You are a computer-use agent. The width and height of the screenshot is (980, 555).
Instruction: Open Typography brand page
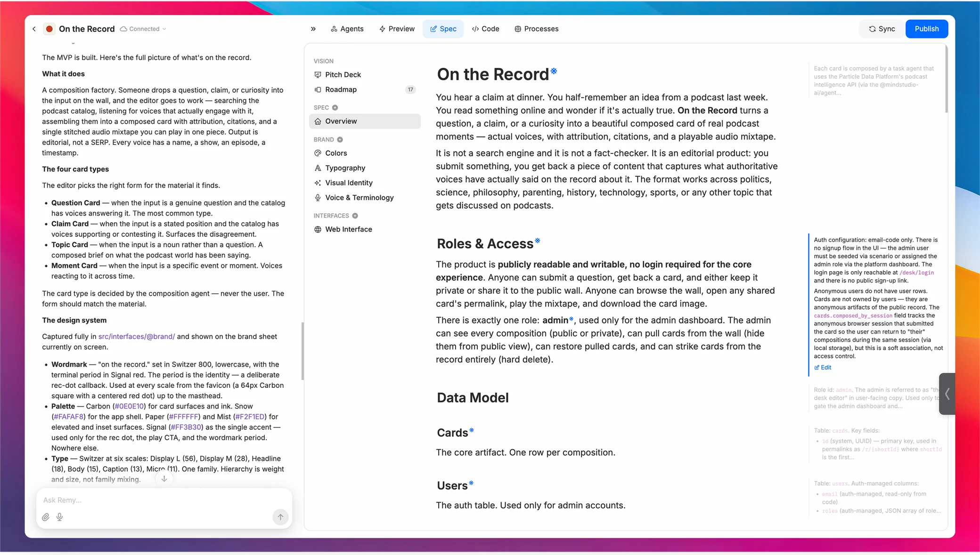[365, 168]
